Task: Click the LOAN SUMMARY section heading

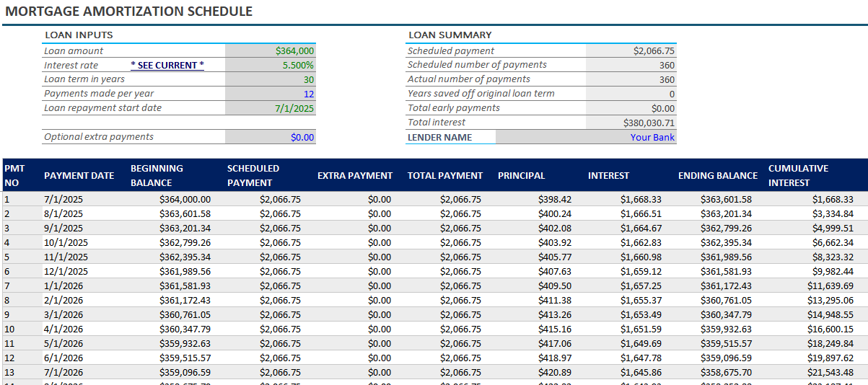Action: point(450,35)
